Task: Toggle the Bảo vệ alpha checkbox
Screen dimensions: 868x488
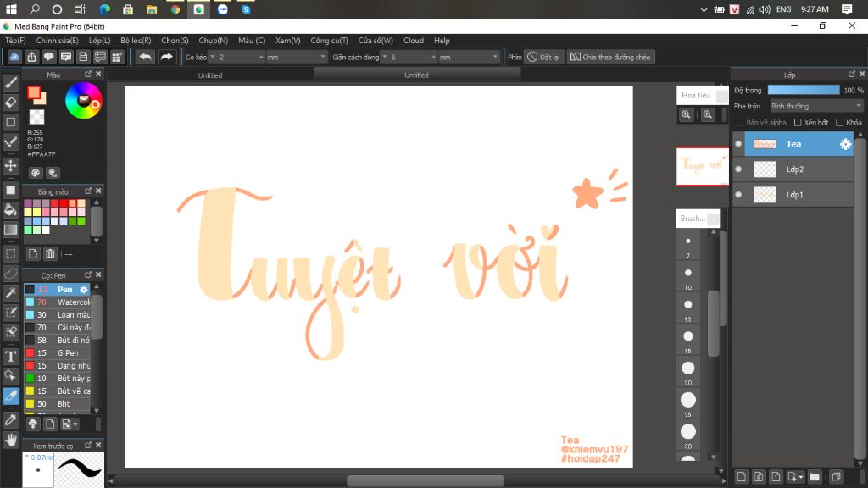Action: [739, 122]
